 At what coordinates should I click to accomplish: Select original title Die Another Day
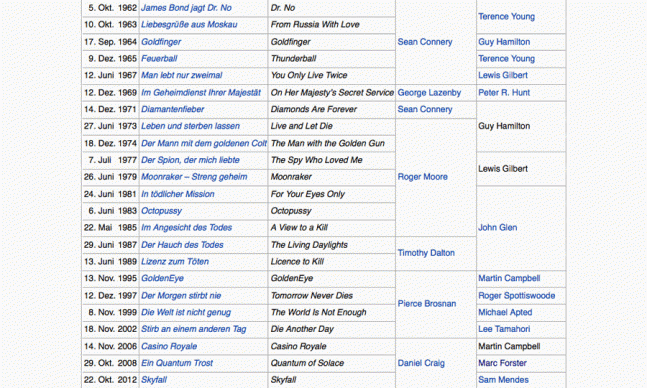tap(302, 329)
